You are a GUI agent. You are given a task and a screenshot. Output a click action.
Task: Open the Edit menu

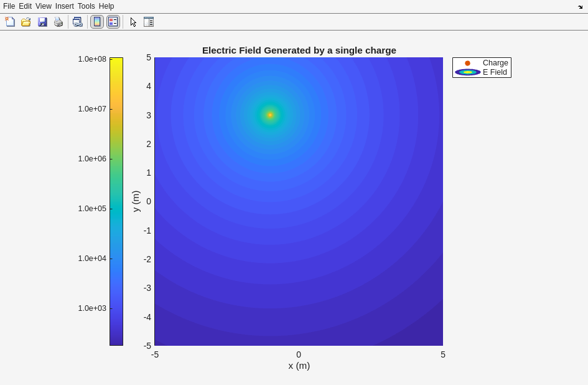tap(25, 6)
